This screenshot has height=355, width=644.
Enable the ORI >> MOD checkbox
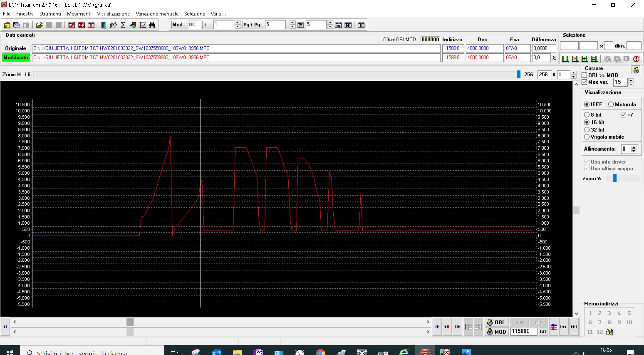[584, 75]
